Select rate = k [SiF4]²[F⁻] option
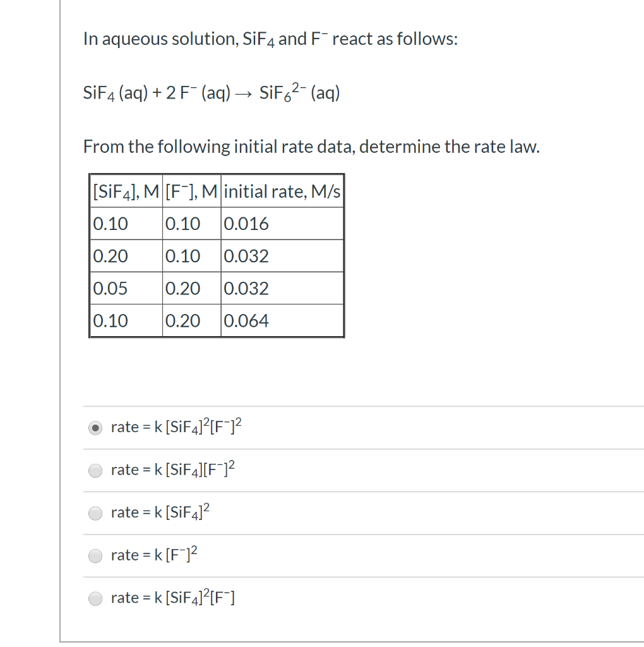Viewport: 644px width, 647px height. [95, 598]
